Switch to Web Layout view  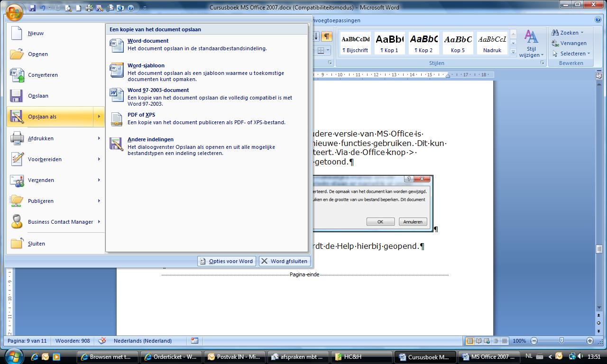point(487,341)
